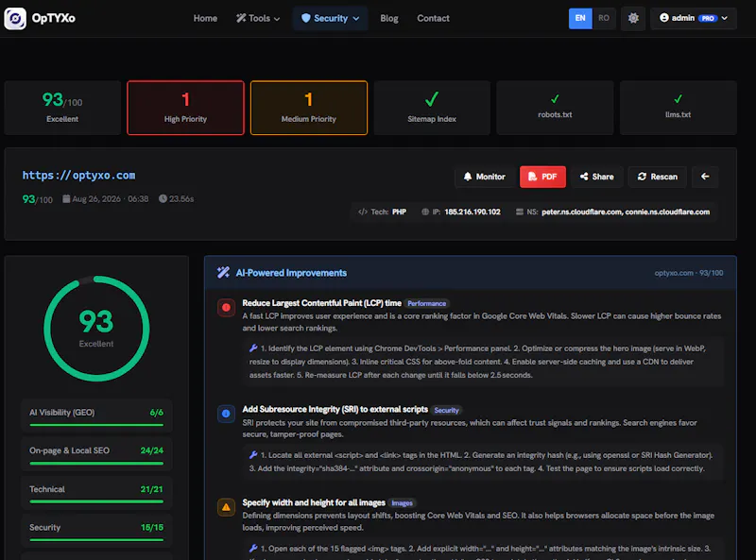Select the 93/100 Excellent score card
This screenshot has height=560, width=756.
click(62, 108)
